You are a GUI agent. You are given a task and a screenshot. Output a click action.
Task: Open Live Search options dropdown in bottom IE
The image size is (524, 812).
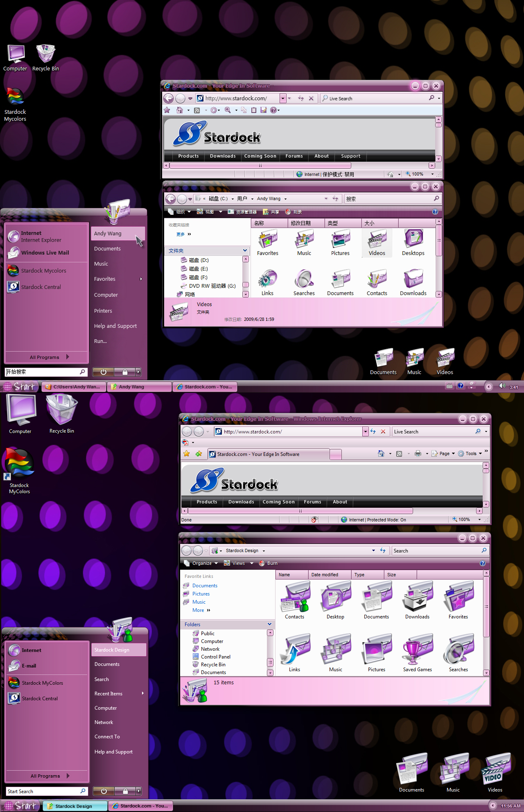pos(486,431)
